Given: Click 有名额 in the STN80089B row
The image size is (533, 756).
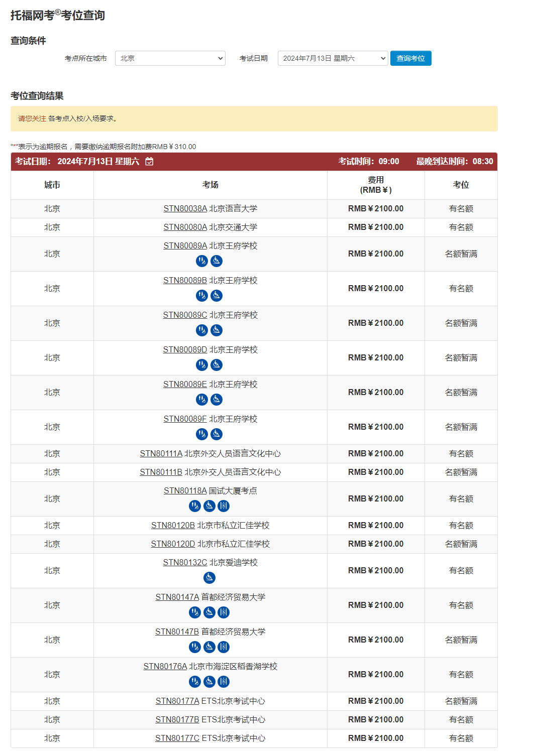Looking at the screenshot, I should (x=461, y=289).
